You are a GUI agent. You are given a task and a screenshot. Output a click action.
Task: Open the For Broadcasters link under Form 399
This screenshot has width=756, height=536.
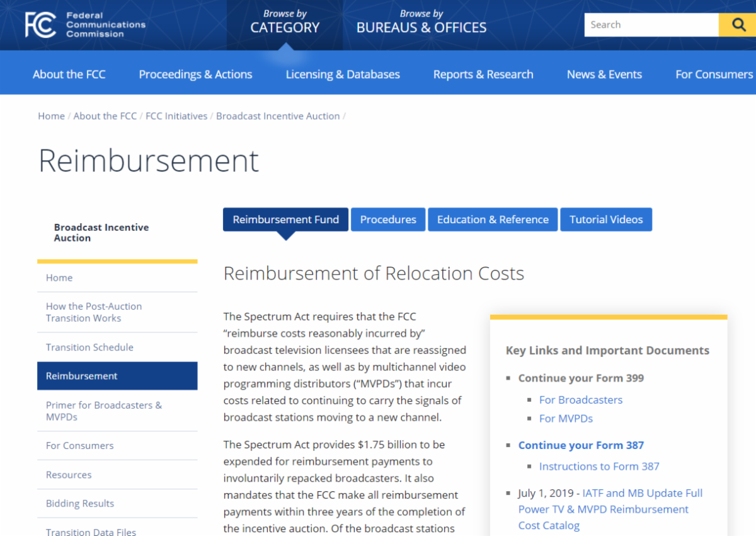click(x=580, y=400)
